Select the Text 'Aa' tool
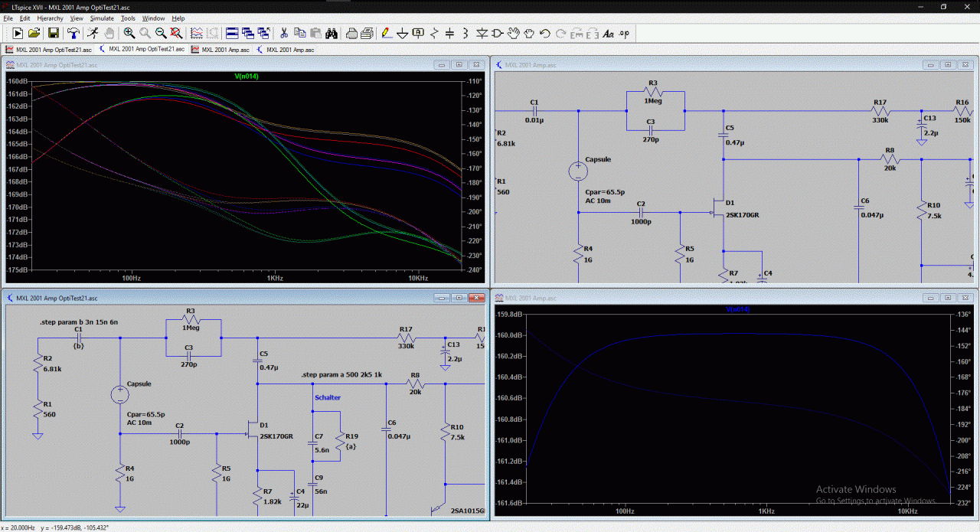Viewport: 980px width, 532px height. coord(609,33)
